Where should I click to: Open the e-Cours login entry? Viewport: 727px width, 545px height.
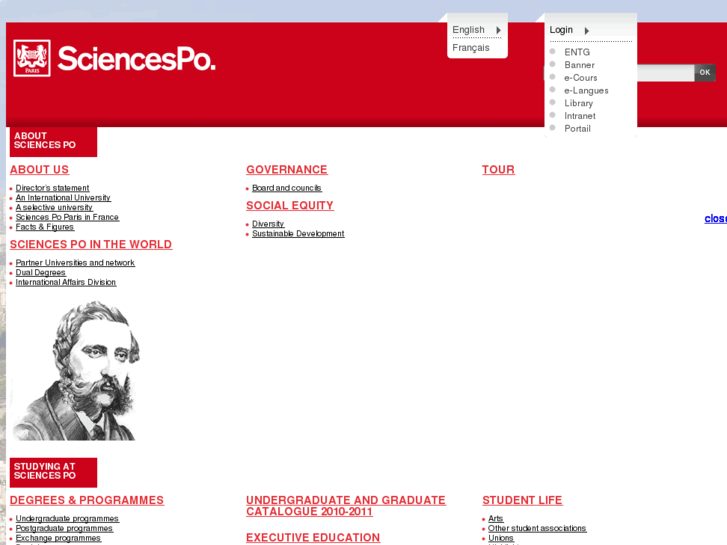click(580, 77)
